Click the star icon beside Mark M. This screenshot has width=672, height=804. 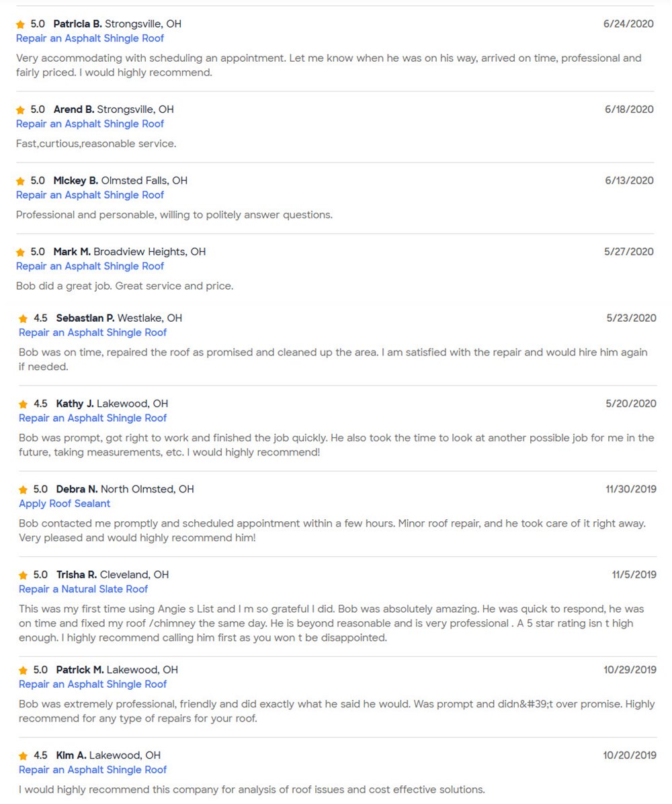[x=21, y=252]
